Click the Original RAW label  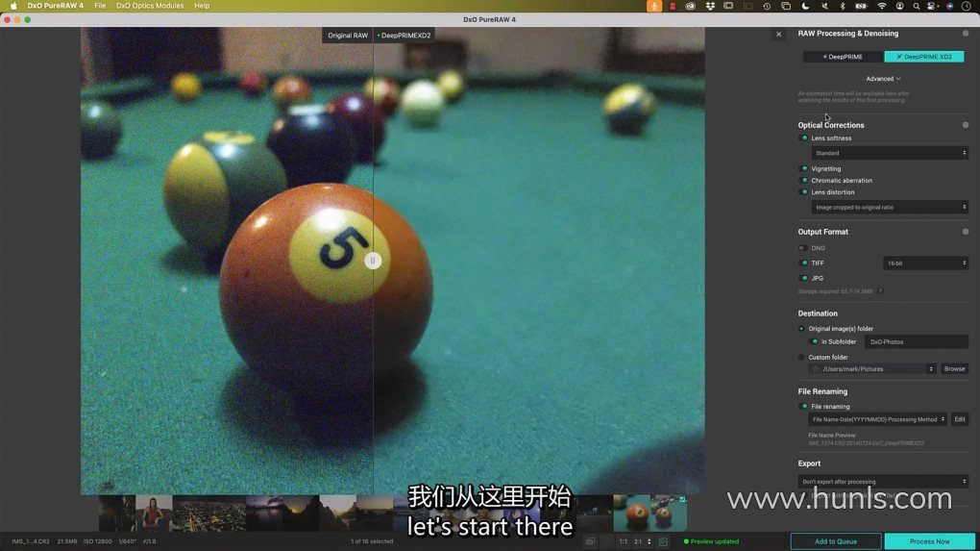tap(348, 36)
